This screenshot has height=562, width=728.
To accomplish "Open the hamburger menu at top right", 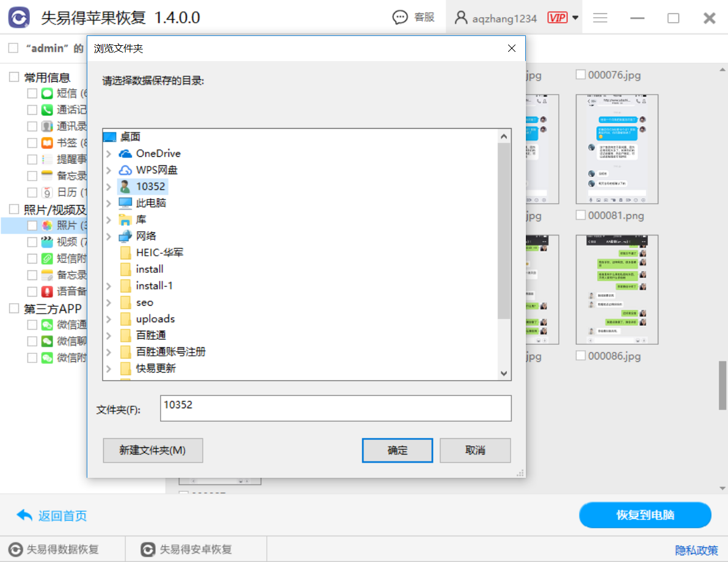I will click(600, 17).
